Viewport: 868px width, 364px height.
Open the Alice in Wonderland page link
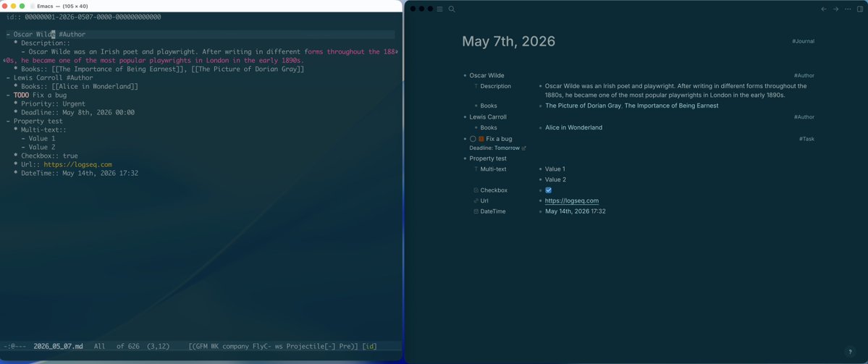573,127
